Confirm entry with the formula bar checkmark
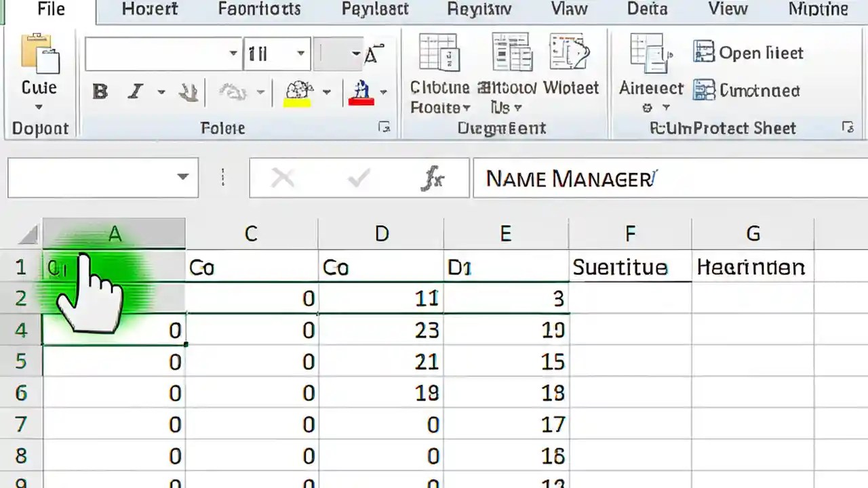 [x=357, y=178]
